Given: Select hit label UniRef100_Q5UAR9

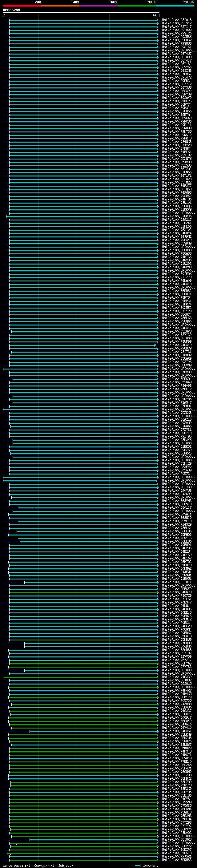Looking at the screenshot, I should pos(176,358).
